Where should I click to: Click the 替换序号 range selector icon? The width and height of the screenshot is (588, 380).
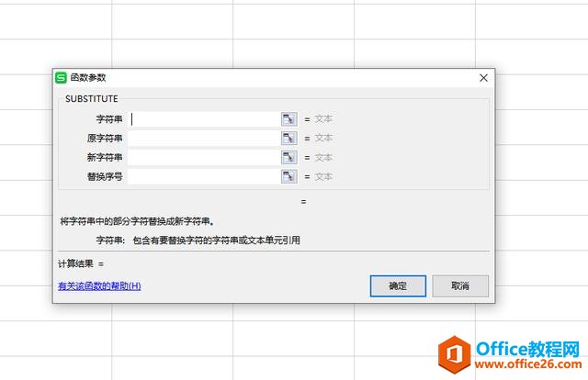pos(289,176)
